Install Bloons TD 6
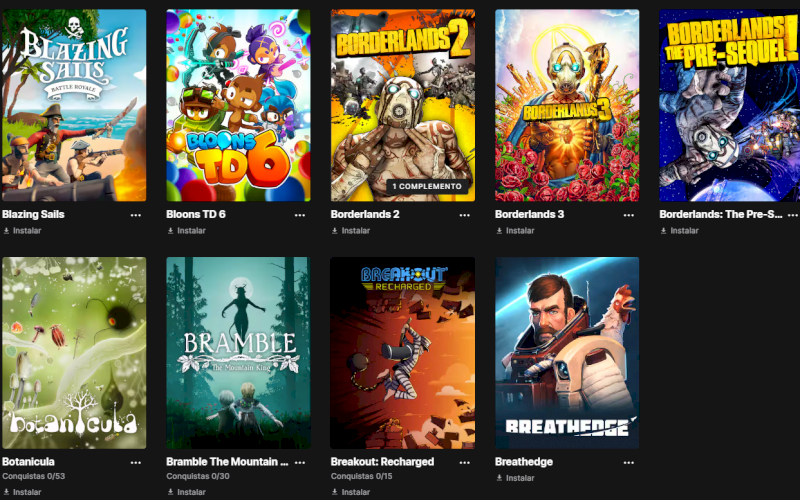The height and width of the screenshot is (500, 800). tap(186, 231)
